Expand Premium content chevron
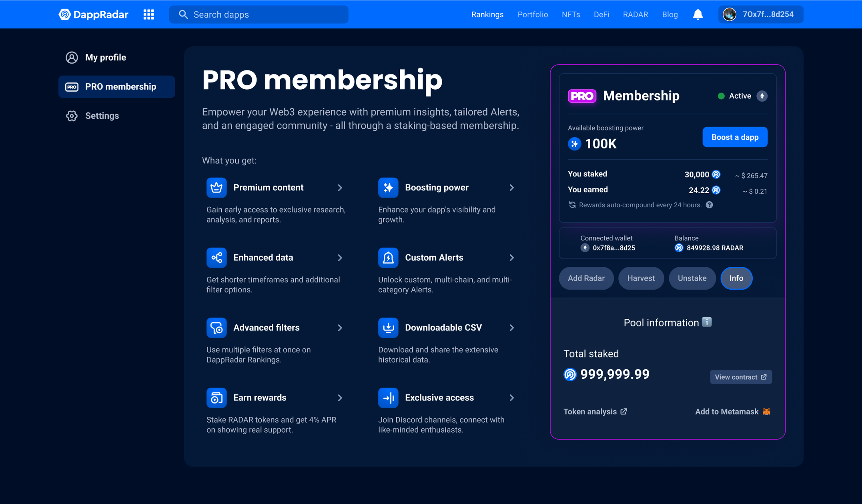The image size is (862, 504). (x=340, y=188)
